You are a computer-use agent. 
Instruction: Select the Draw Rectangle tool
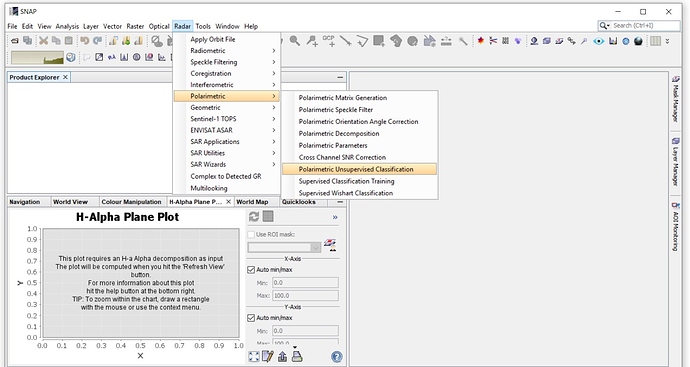(379, 41)
